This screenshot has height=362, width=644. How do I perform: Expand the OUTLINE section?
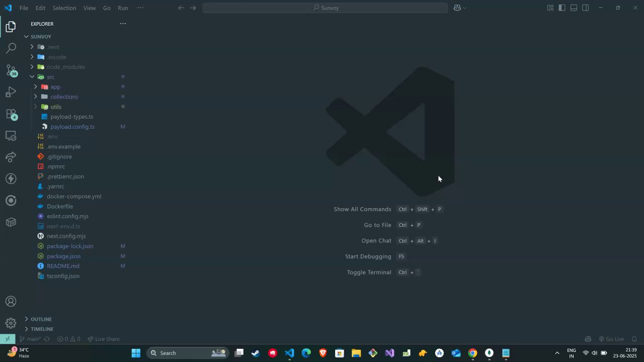(x=26, y=319)
